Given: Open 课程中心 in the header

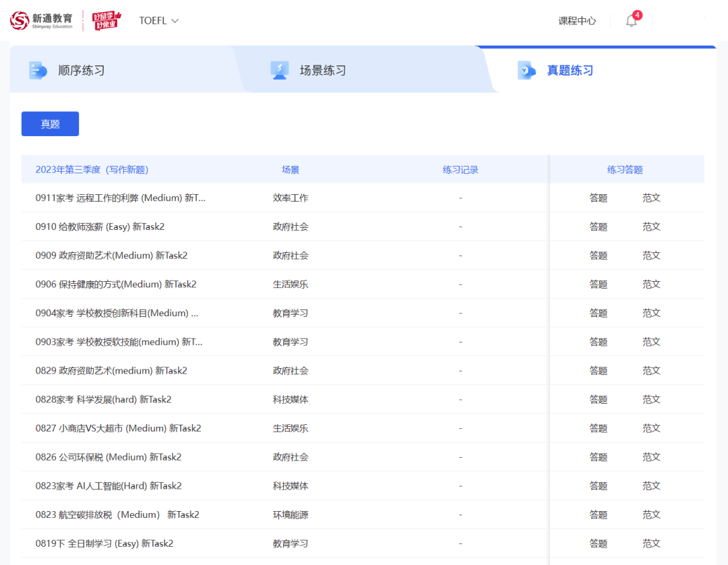Looking at the screenshot, I should pyautogui.click(x=577, y=21).
